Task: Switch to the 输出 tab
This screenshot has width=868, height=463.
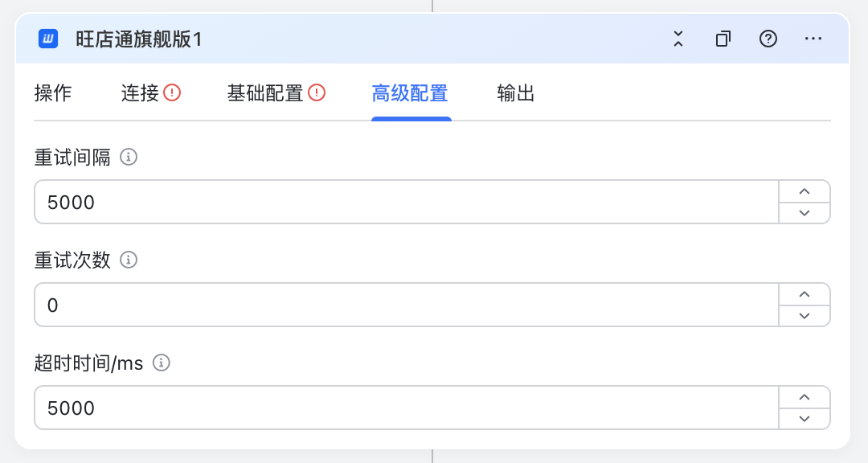Action: coord(515,93)
